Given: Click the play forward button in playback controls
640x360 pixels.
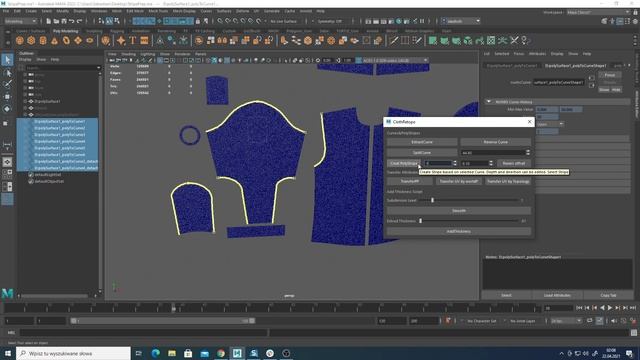Looking at the screenshot, I should pyautogui.click(x=610, y=308).
